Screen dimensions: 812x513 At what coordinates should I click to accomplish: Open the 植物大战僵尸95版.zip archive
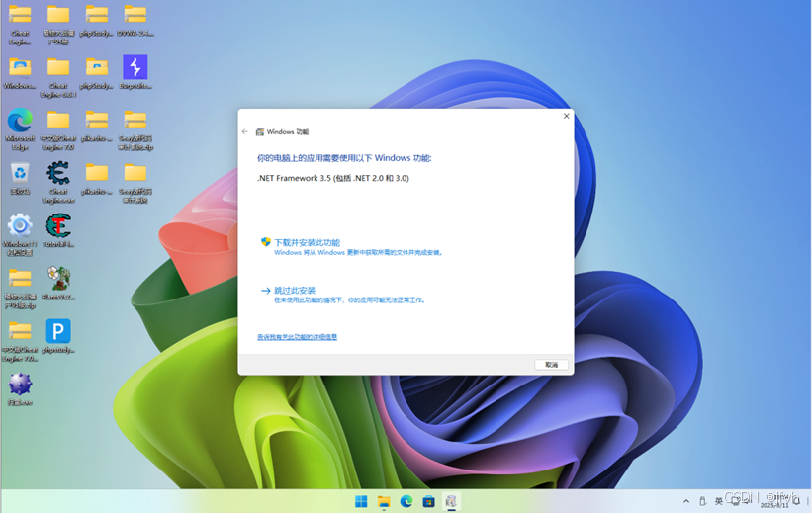coord(20,289)
